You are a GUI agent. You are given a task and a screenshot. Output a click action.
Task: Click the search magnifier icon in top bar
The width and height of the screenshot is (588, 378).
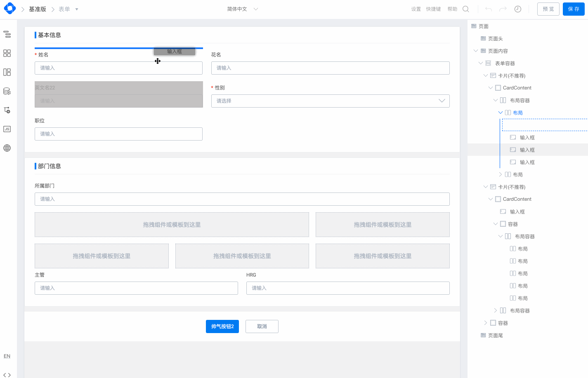click(466, 9)
